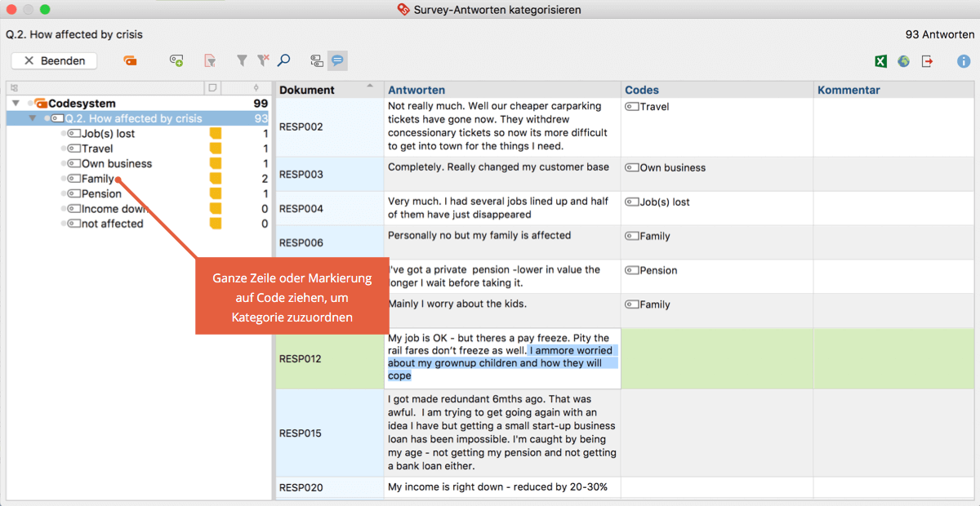Select the Q.2. How affected by crisis code
Screen dimensions: 980x506
[133, 118]
